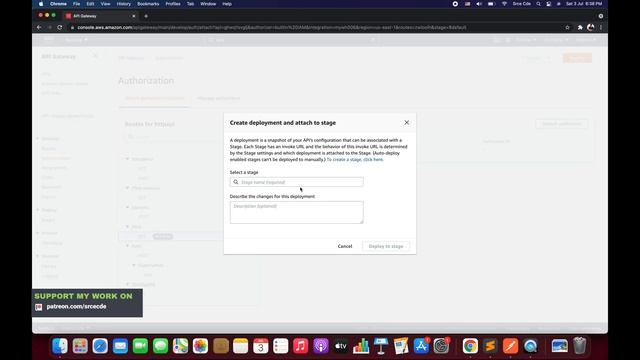Launch Music from the dock

pos(301,346)
